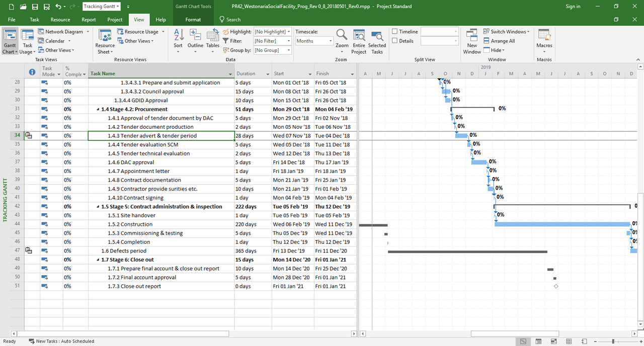Undo the last action
This screenshot has height=346, width=644.
58,7
